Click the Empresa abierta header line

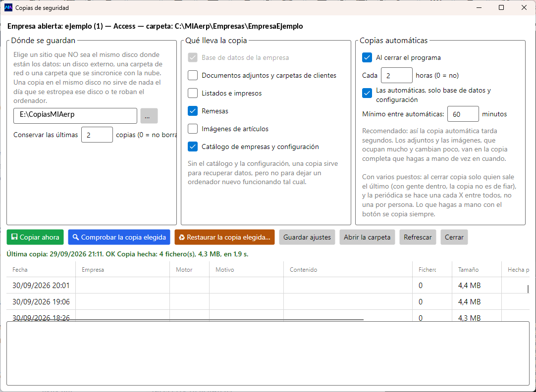pyautogui.click(x=155, y=26)
